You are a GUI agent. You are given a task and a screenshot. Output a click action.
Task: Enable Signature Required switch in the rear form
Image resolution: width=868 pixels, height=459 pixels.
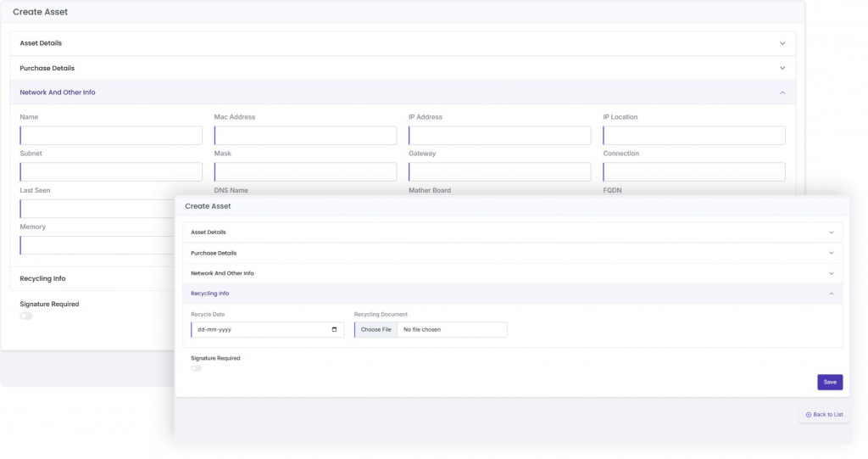[x=26, y=316]
